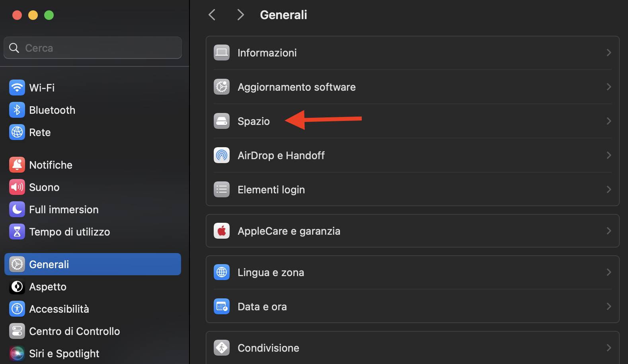This screenshot has width=628, height=364.
Task: Expand Informazioni row chevron
Action: [608, 53]
